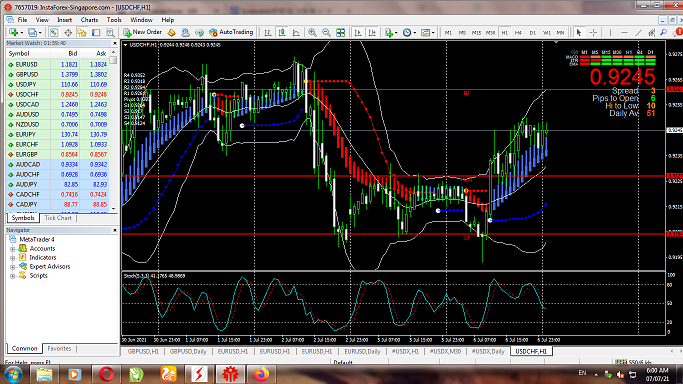Open the Templates dropdown

coord(427,32)
